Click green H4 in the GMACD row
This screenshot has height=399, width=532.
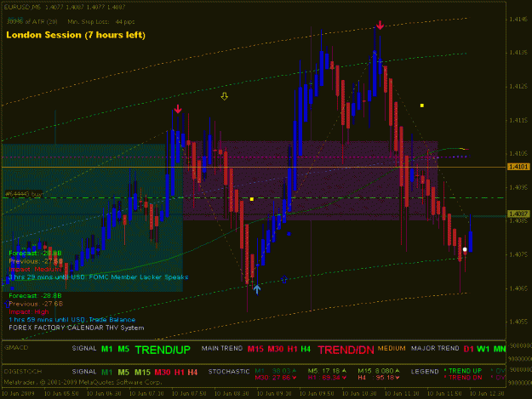[306, 349]
